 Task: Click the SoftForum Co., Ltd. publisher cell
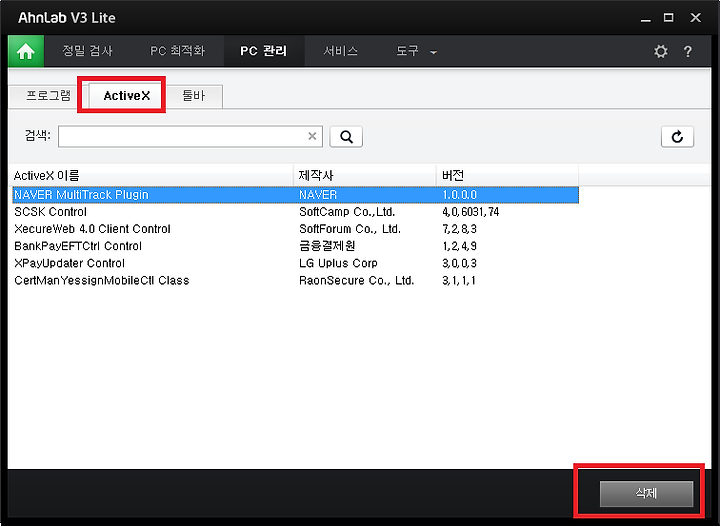(350, 229)
